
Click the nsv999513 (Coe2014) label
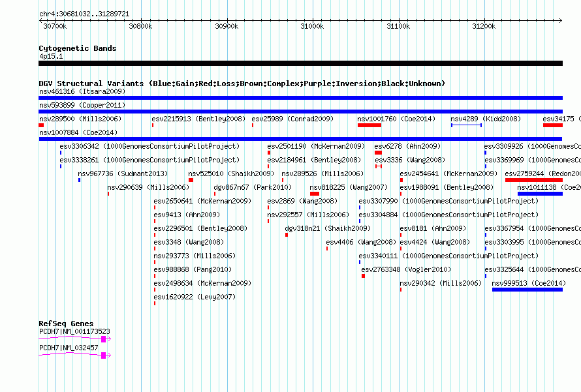[x=529, y=283]
